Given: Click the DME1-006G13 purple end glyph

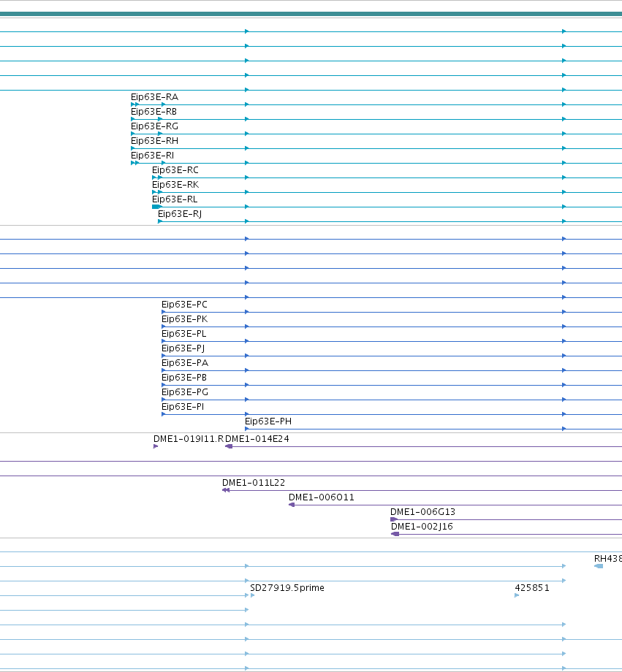Looking at the screenshot, I should 394,519.
